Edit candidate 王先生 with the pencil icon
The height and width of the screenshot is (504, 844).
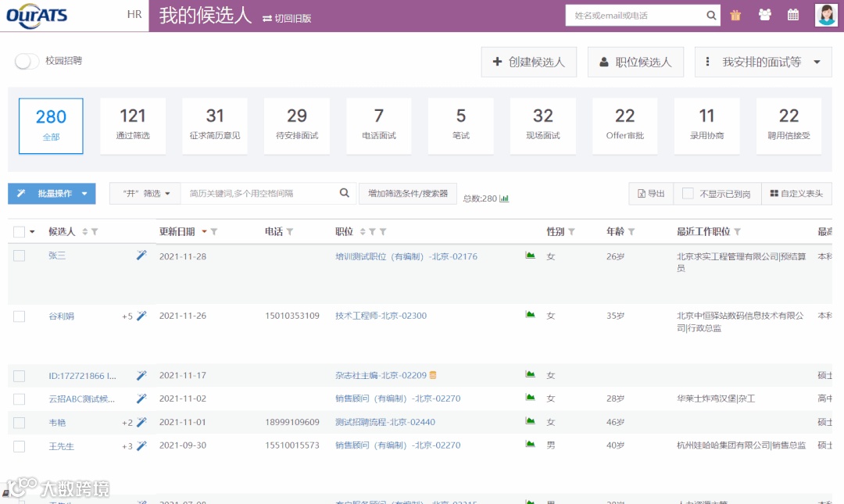coord(141,445)
